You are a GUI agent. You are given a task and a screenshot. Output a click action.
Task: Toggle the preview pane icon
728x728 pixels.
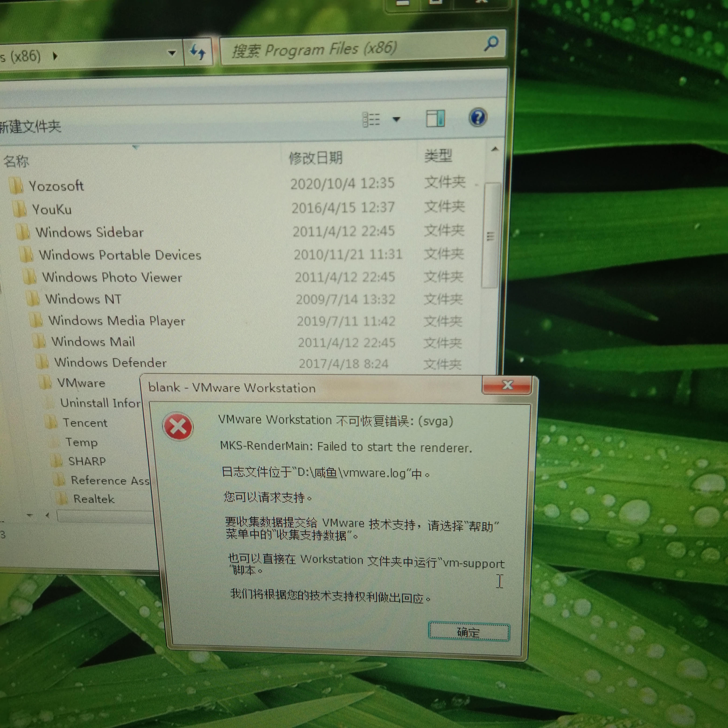(x=435, y=118)
